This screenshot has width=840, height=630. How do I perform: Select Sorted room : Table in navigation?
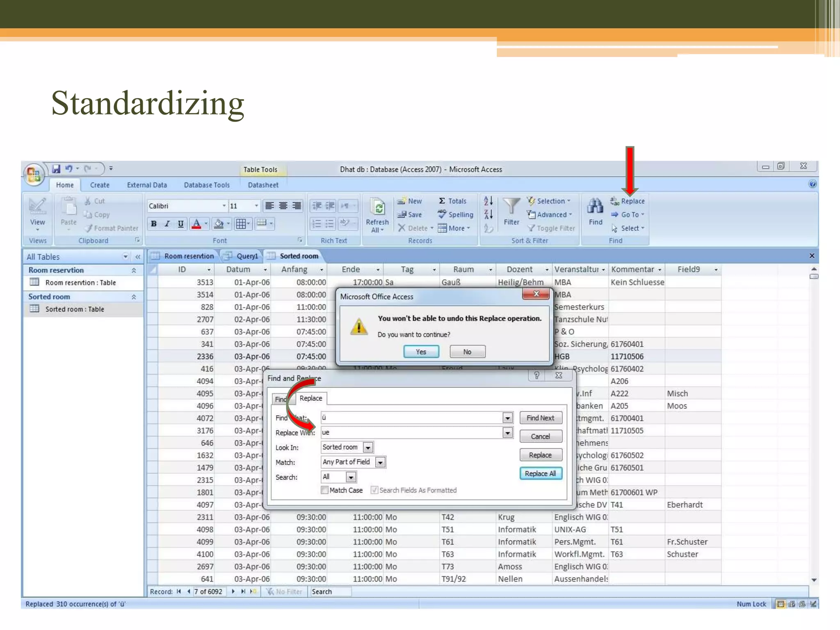click(75, 309)
